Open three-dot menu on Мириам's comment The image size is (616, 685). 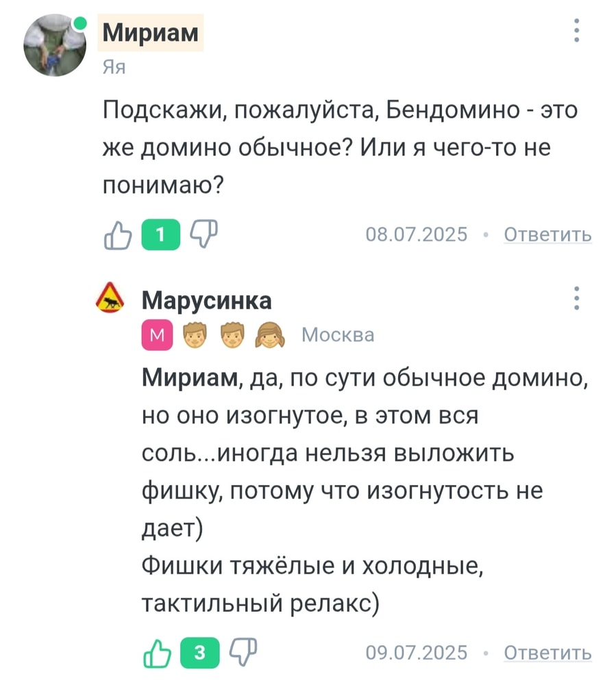tap(577, 31)
